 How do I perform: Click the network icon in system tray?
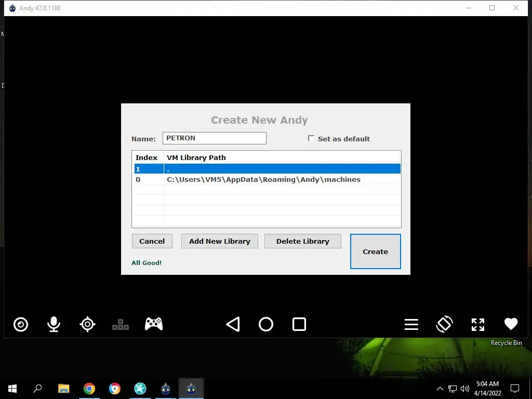[453, 389]
